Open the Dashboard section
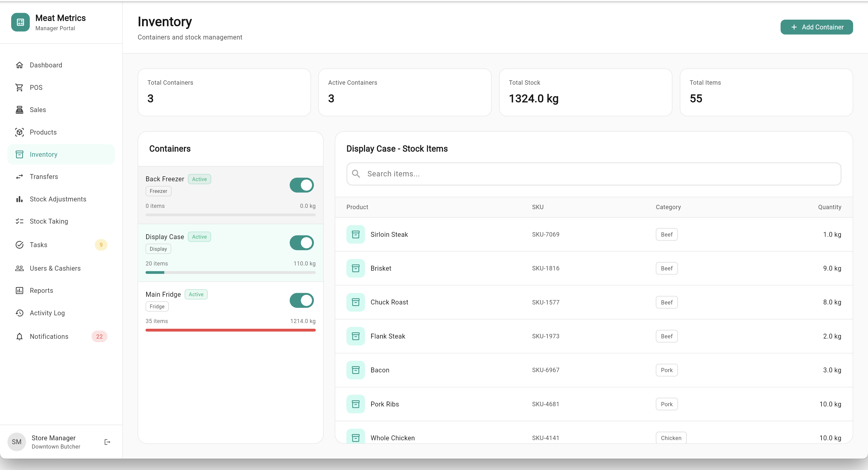Image resolution: width=868 pixels, height=470 pixels. coord(46,65)
